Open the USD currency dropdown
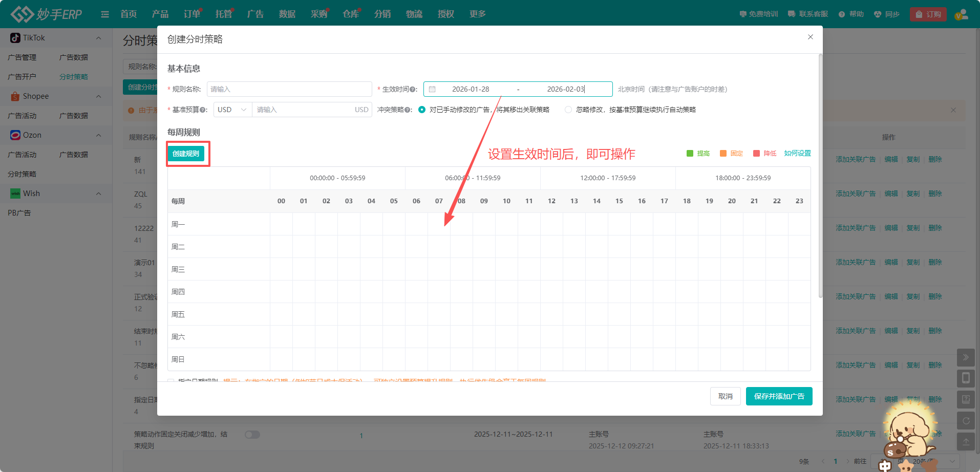Image resolution: width=980 pixels, height=472 pixels. coord(232,110)
